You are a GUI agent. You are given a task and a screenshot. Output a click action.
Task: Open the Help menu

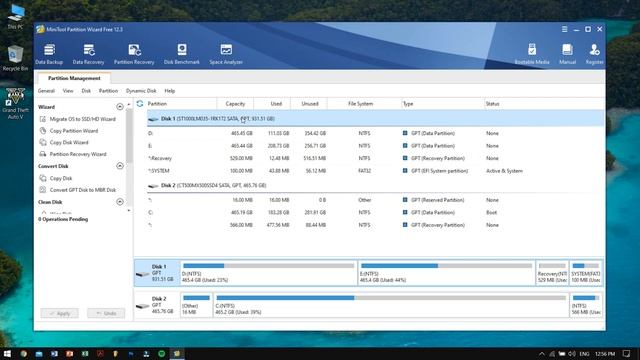click(170, 91)
